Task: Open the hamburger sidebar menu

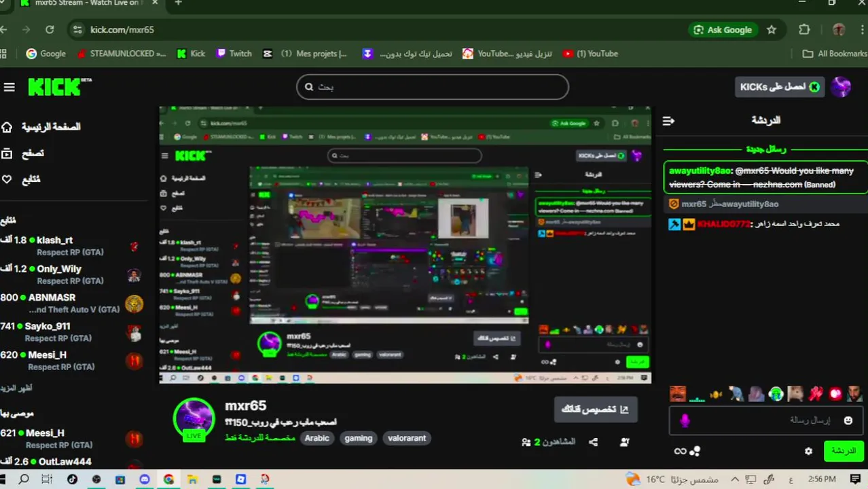Action: (9, 87)
